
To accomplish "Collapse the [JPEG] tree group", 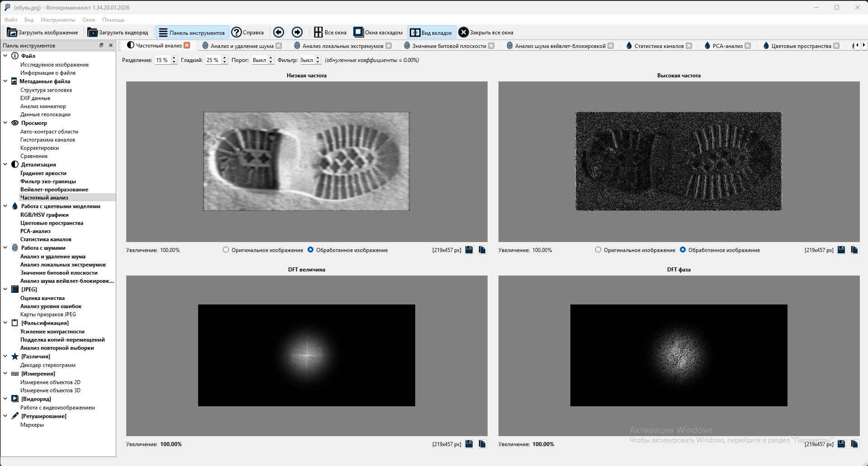I will pyautogui.click(x=5, y=290).
